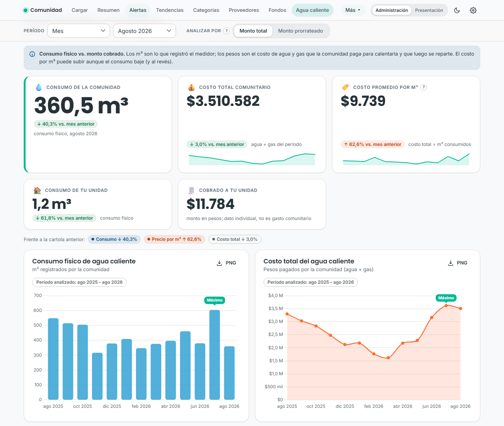The image size is (504, 426).
Task: Click the info icon in the blue notice banner
Action: point(32,54)
